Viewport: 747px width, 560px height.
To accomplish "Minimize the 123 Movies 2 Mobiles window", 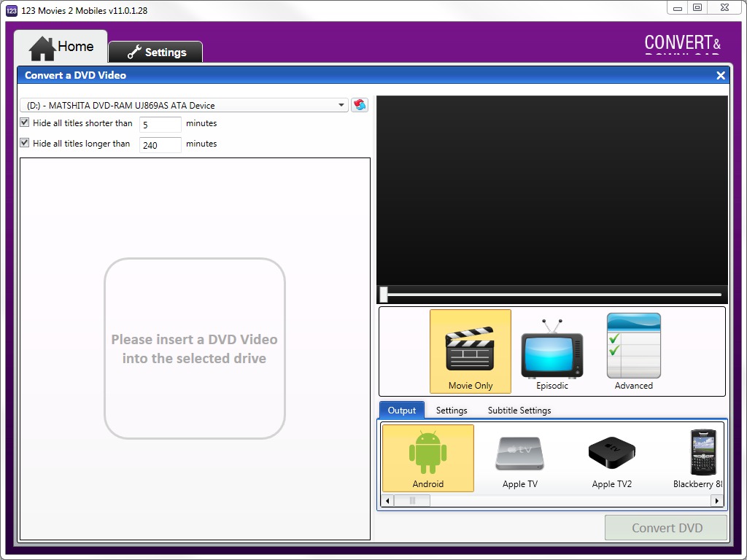I will click(x=678, y=8).
